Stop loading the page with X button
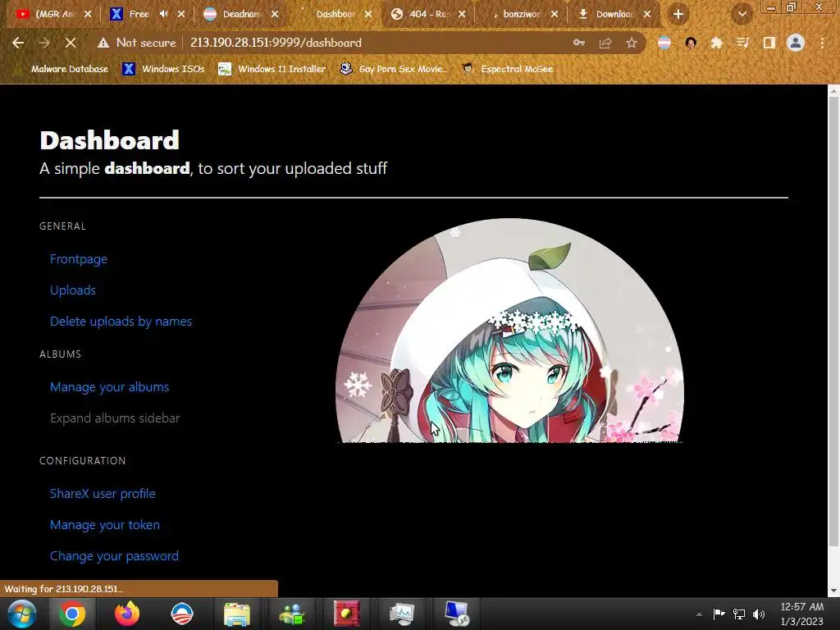This screenshot has width=840, height=630. click(x=71, y=43)
